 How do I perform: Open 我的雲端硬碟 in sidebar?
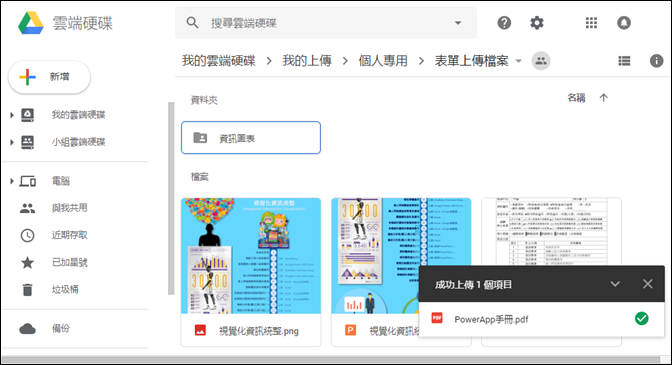coord(78,115)
